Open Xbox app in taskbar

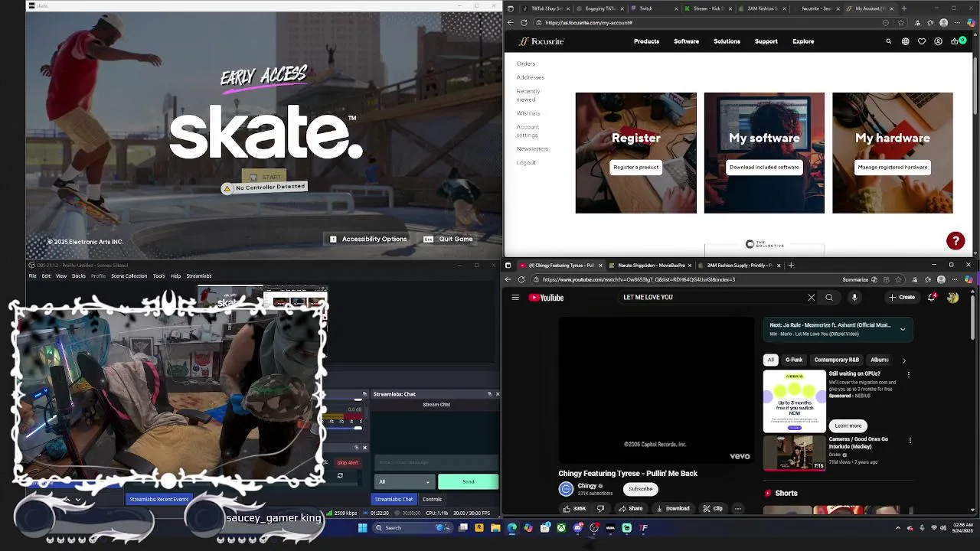tap(561, 527)
